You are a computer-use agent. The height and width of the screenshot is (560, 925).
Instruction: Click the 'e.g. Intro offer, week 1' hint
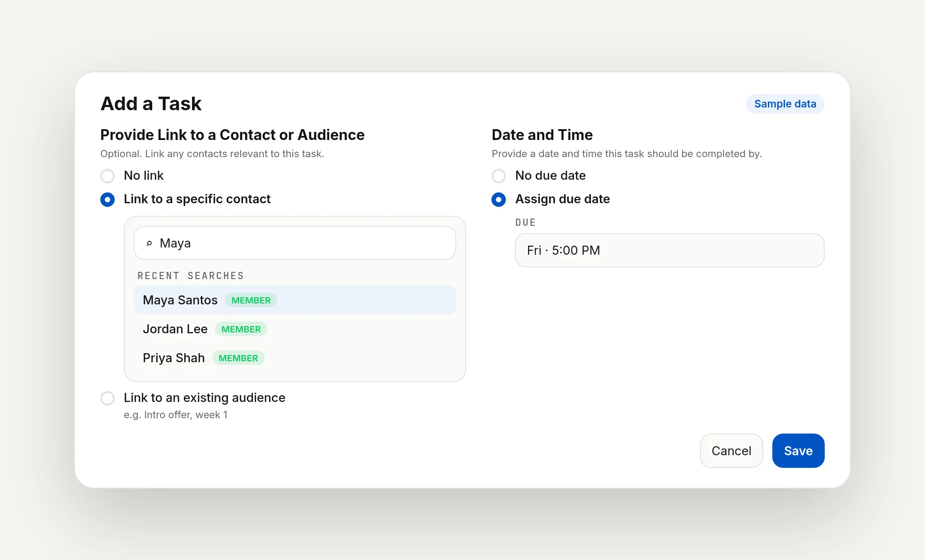click(176, 415)
